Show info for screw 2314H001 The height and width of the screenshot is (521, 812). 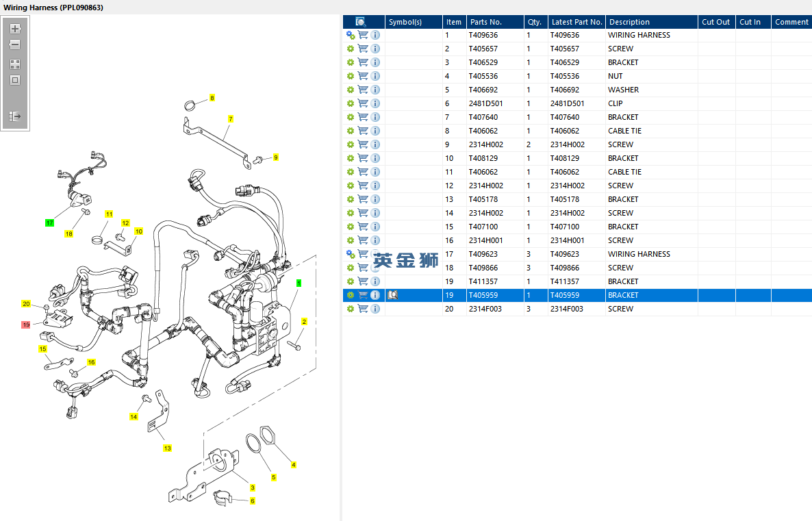pyautogui.click(x=375, y=240)
